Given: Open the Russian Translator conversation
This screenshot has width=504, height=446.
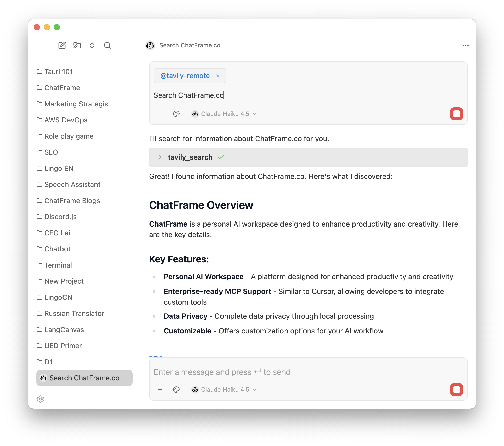Looking at the screenshot, I should pos(74,313).
